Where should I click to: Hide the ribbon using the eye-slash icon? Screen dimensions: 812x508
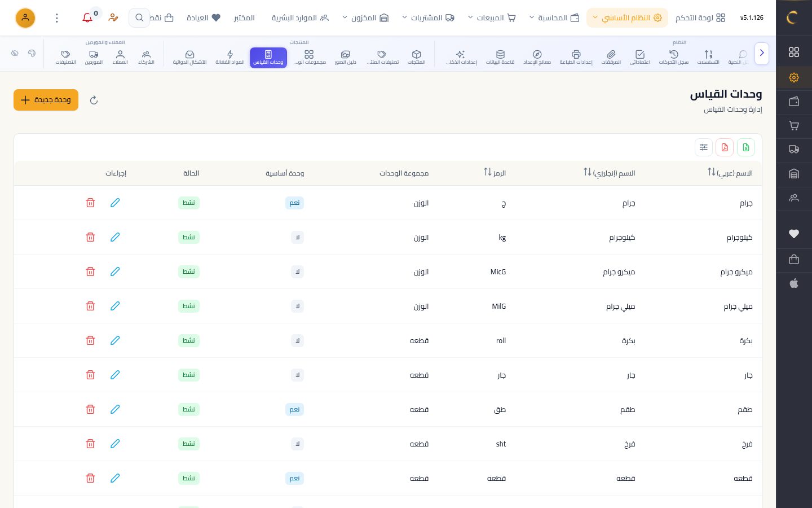(x=15, y=53)
